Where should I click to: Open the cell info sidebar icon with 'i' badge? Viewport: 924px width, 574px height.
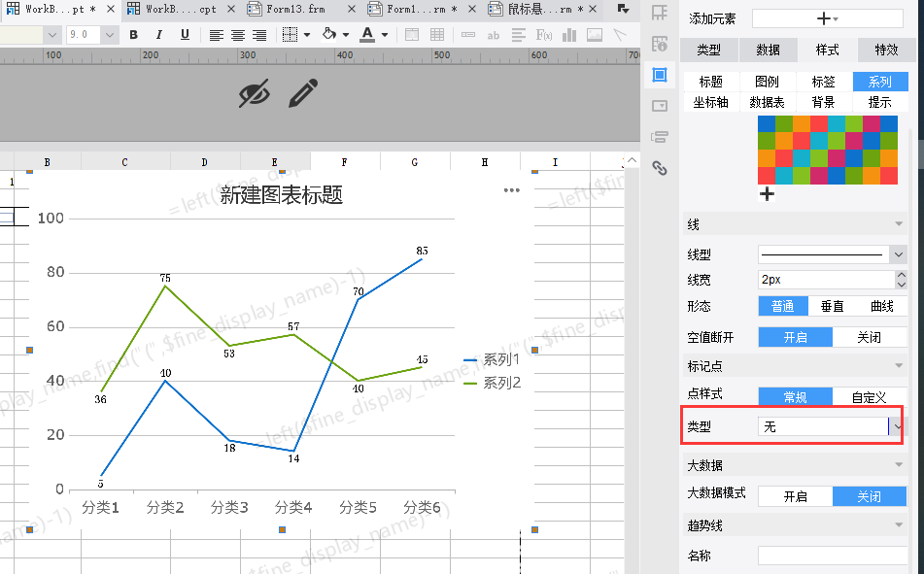660,44
